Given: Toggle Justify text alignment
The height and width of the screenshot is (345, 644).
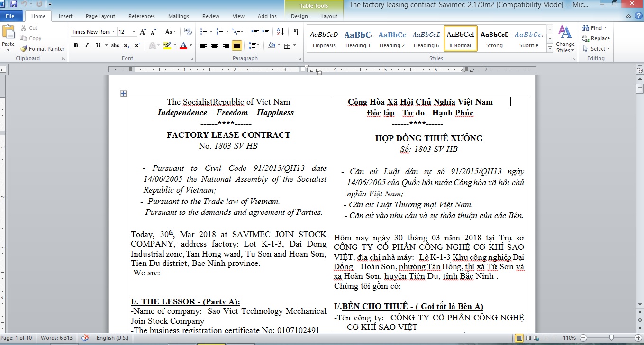Looking at the screenshot, I should [x=237, y=45].
